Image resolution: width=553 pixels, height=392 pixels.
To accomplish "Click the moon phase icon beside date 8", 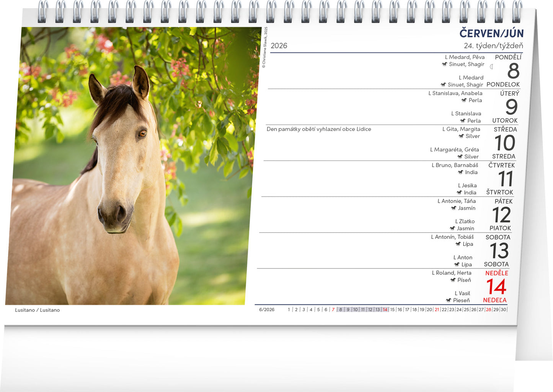I will [492, 67].
